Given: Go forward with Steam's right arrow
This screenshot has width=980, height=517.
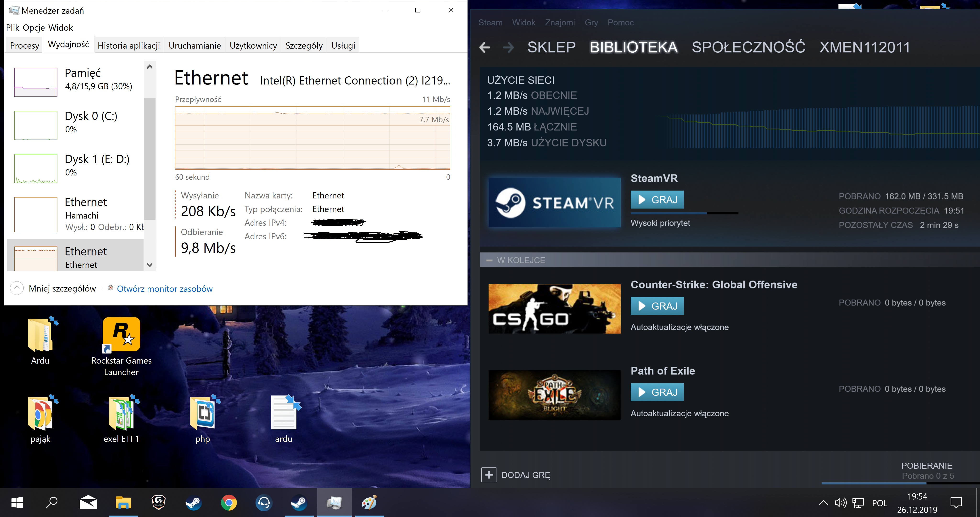Looking at the screenshot, I should click(x=508, y=48).
